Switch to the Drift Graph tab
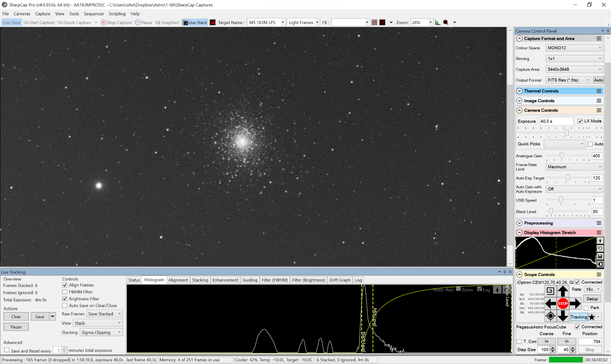 pyautogui.click(x=339, y=280)
